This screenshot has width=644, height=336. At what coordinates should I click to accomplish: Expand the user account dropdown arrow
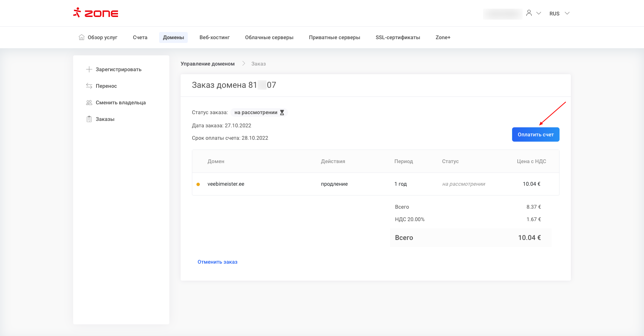click(x=539, y=13)
